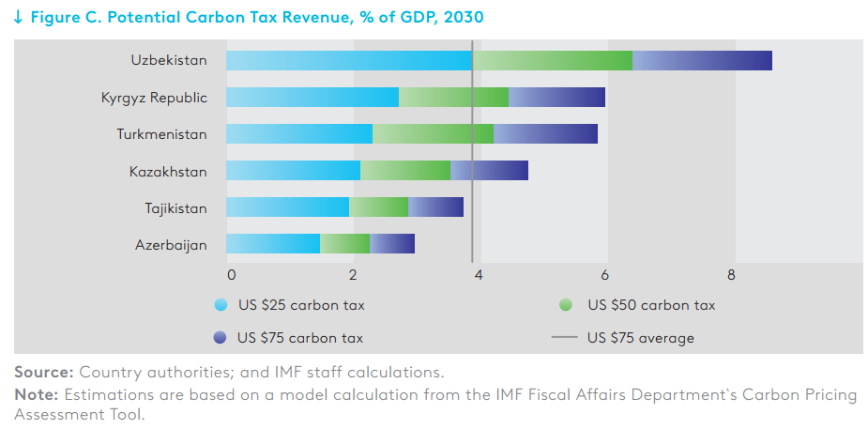Click the Figure C chart title text
Viewport: 868px width, 429px height.
pyautogui.click(x=257, y=18)
